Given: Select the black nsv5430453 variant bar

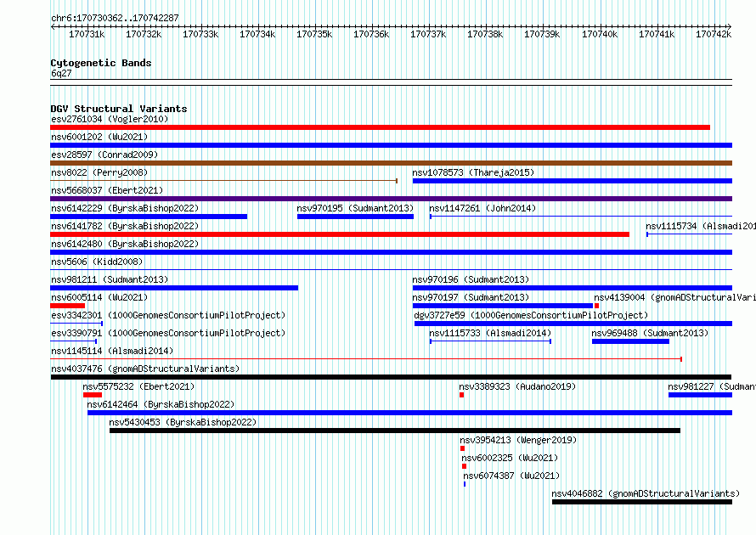Looking at the screenshot, I should pos(395,431).
